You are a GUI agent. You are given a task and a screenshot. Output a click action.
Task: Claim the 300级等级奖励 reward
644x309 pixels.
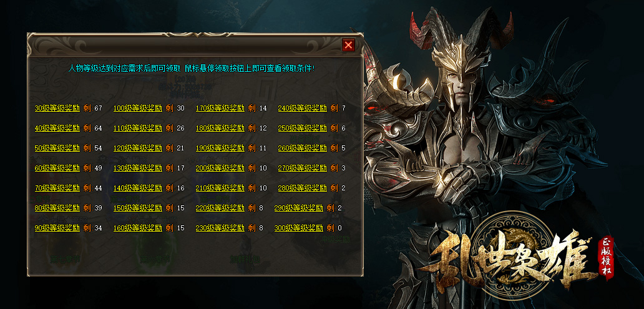(298, 228)
